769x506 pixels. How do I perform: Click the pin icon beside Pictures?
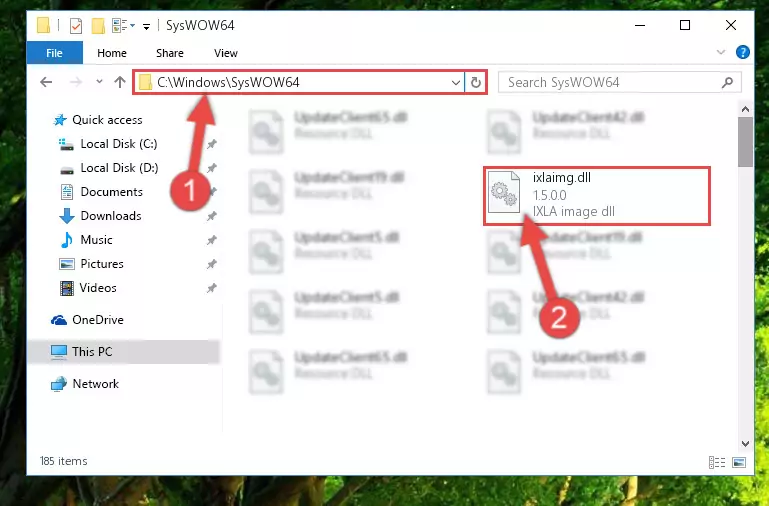tap(211, 264)
